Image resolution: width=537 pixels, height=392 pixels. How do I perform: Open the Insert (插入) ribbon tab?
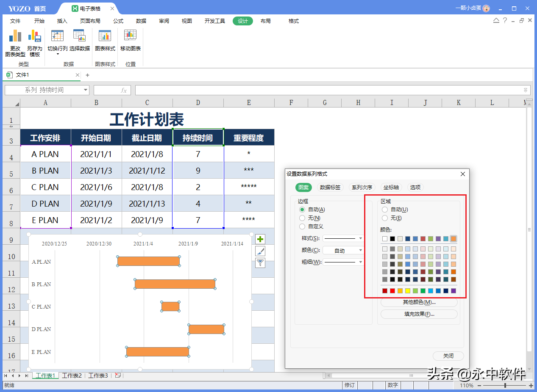click(x=62, y=21)
